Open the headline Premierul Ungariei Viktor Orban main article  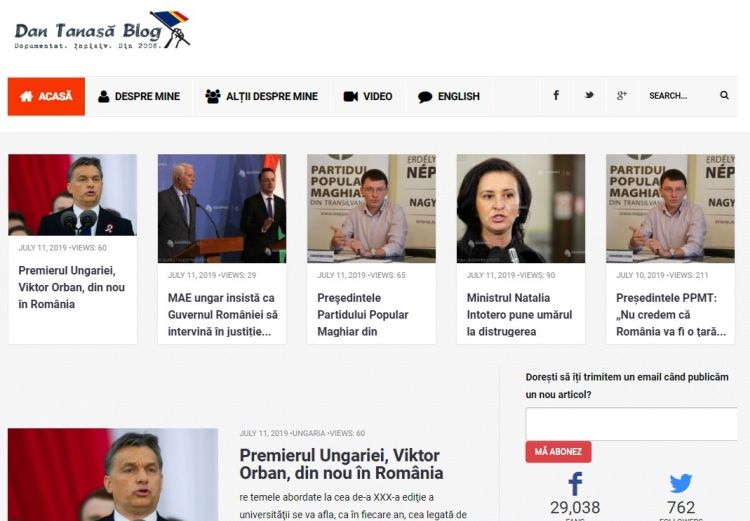pos(341,464)
